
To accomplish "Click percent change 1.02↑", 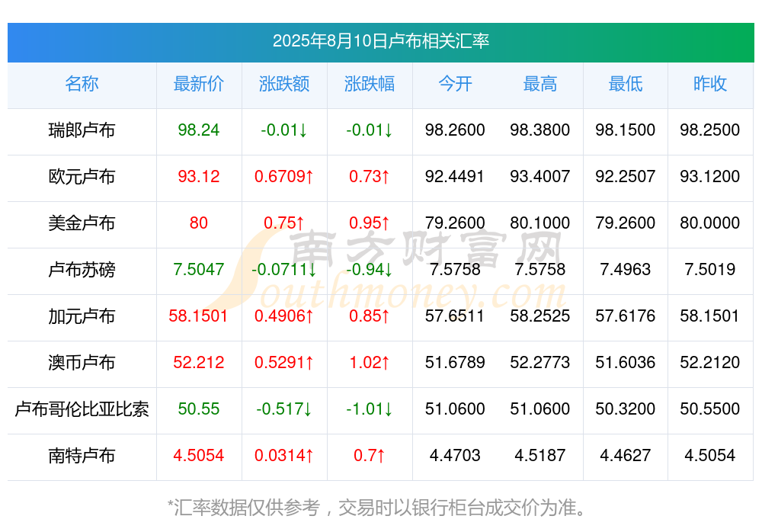I will pyautogui.click(x=370, y=363).
